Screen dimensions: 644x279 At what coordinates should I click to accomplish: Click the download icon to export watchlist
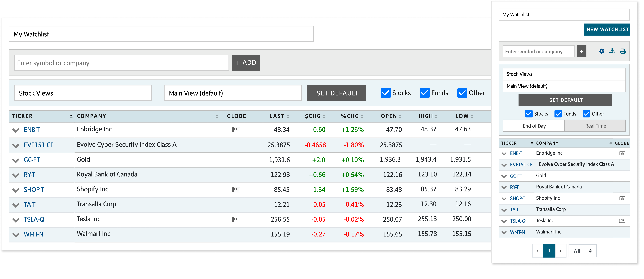612,51
